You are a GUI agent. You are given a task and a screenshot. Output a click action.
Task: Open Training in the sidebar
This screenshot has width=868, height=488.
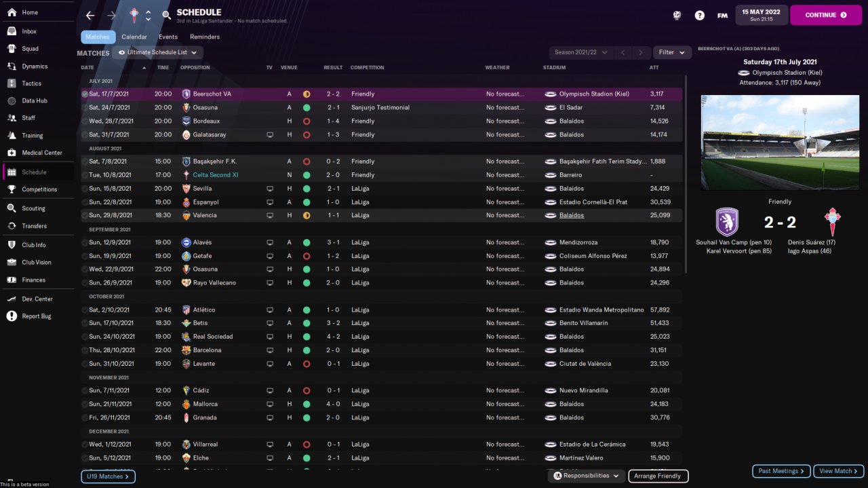pyautogui.click(x=32, y=136)
